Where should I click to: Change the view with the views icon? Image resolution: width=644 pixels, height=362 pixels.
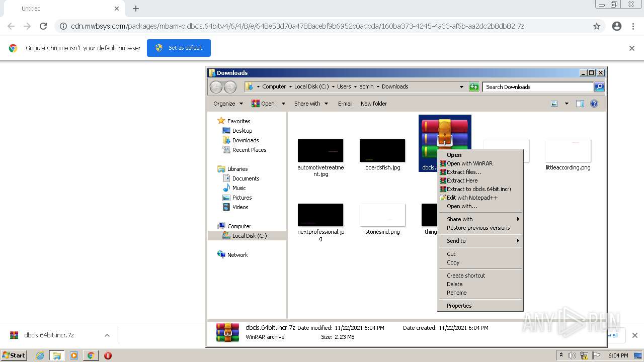point(554,104)
